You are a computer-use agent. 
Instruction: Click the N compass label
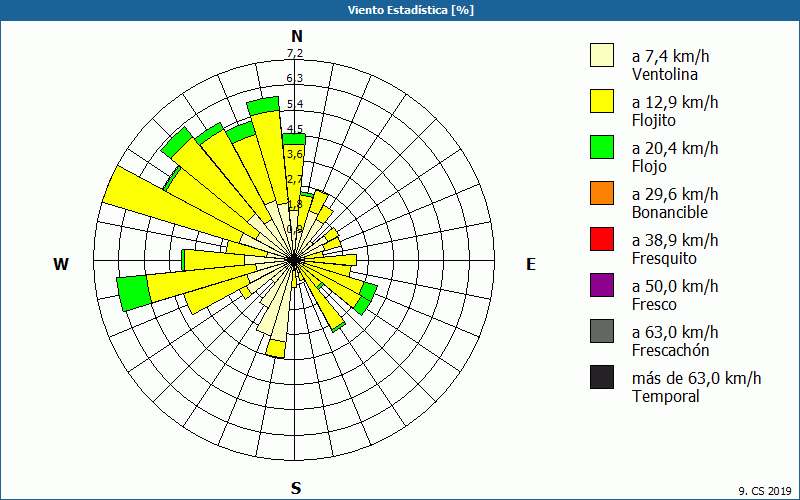coord(297,36)
